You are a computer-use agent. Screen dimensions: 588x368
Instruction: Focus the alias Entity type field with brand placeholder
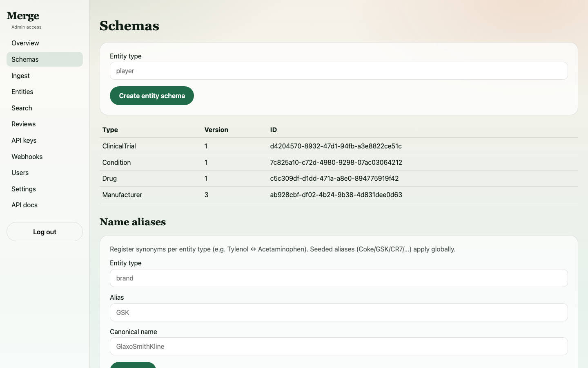pos(339,278)
